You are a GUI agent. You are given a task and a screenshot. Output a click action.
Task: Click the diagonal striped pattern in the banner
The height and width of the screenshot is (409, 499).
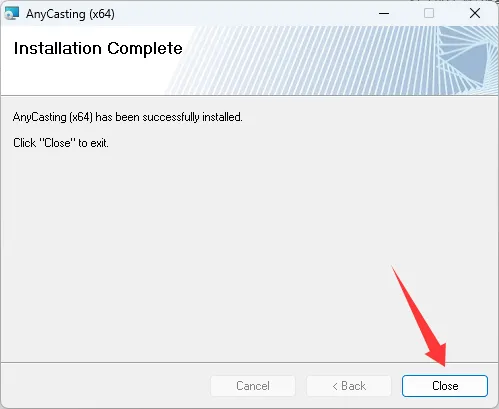point(300,60)
